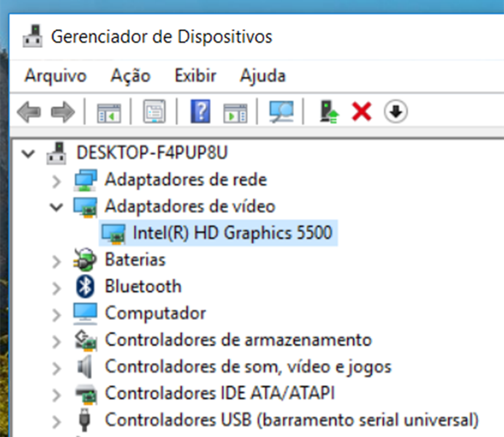
Task: Expand the Baterias chevron
Action: click(x=56, y=261)
